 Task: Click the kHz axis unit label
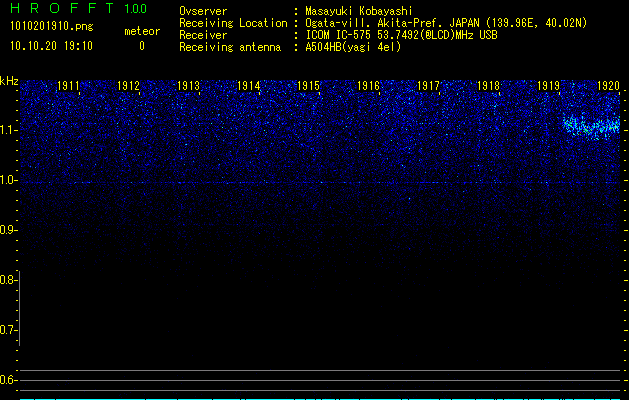9,81
